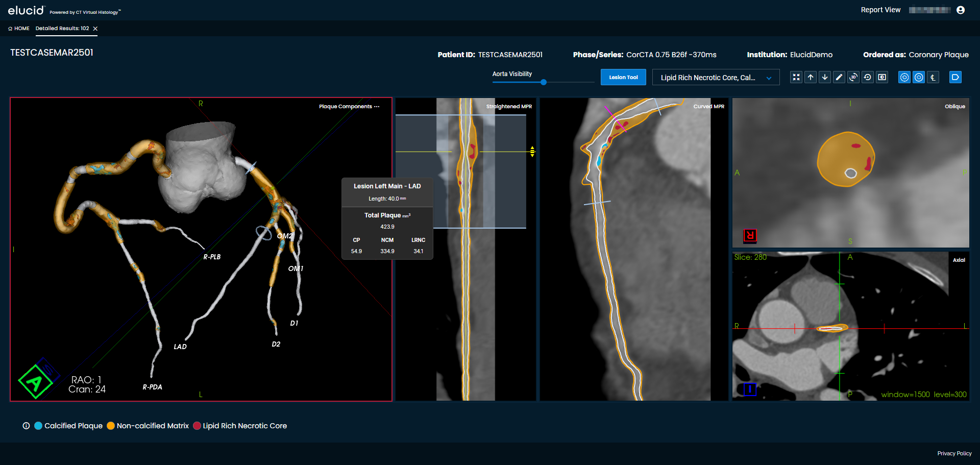Open the user account profile icon
This screenshot has height=465, width=980.
point(961,10)
